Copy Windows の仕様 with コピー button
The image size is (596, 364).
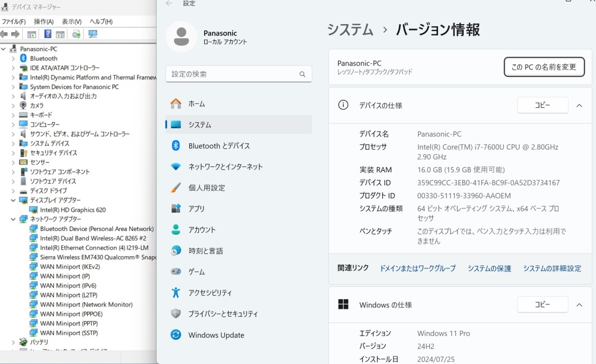pos(542,304)
